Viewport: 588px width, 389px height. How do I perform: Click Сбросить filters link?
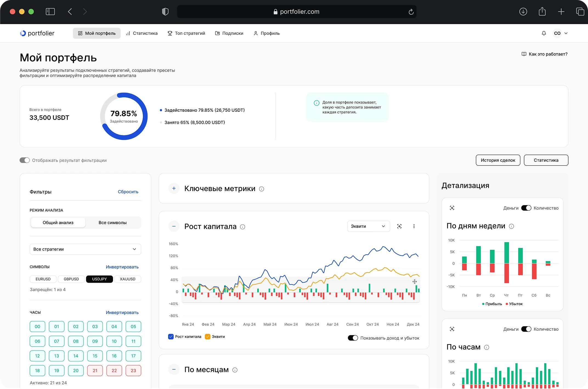click(128, 192)
